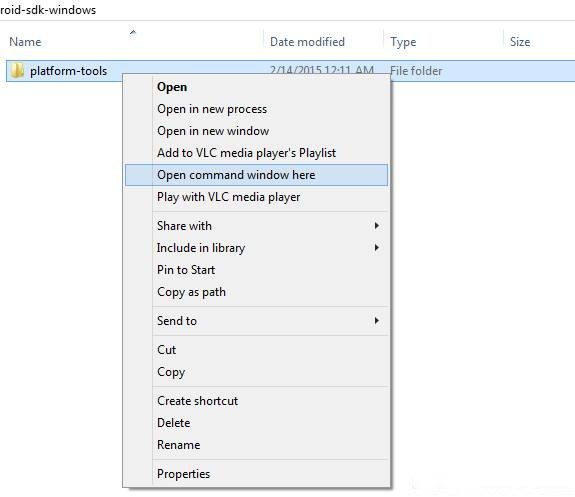Click the platform-tools folder icon
This screenshot has width=575, height=497.
[x=17, y=70]
